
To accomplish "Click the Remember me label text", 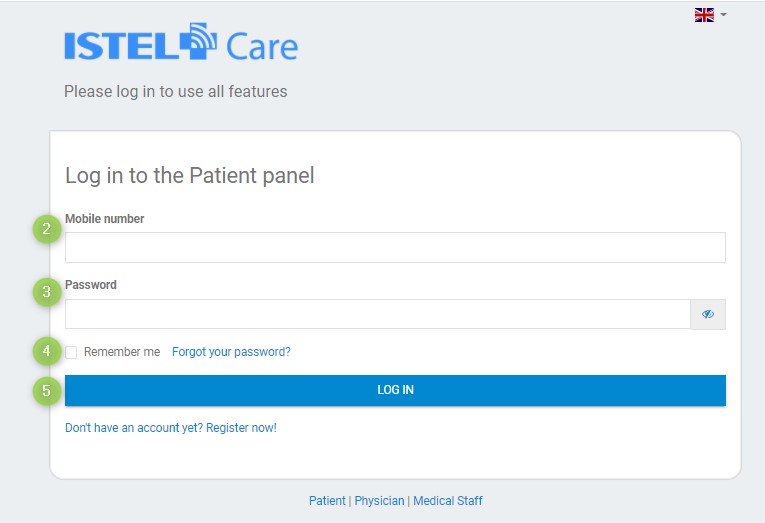I will 122,352.
